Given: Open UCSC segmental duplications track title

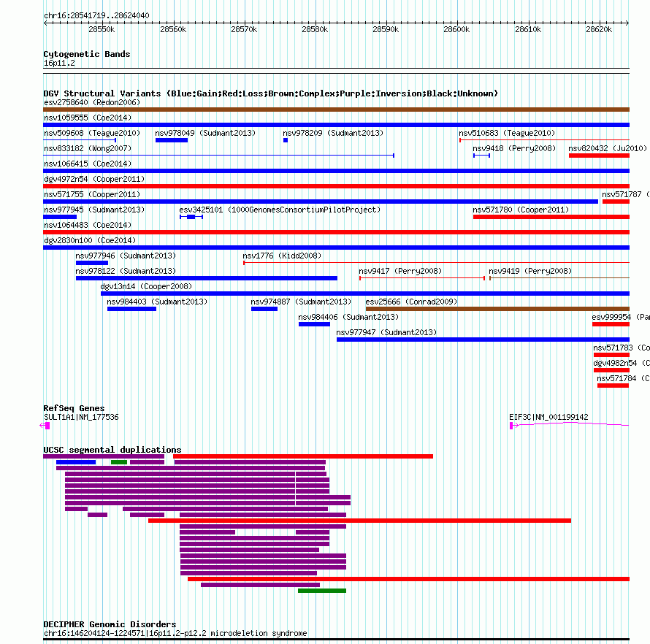Looking at the screenshot, I should (x=112, y=450).
